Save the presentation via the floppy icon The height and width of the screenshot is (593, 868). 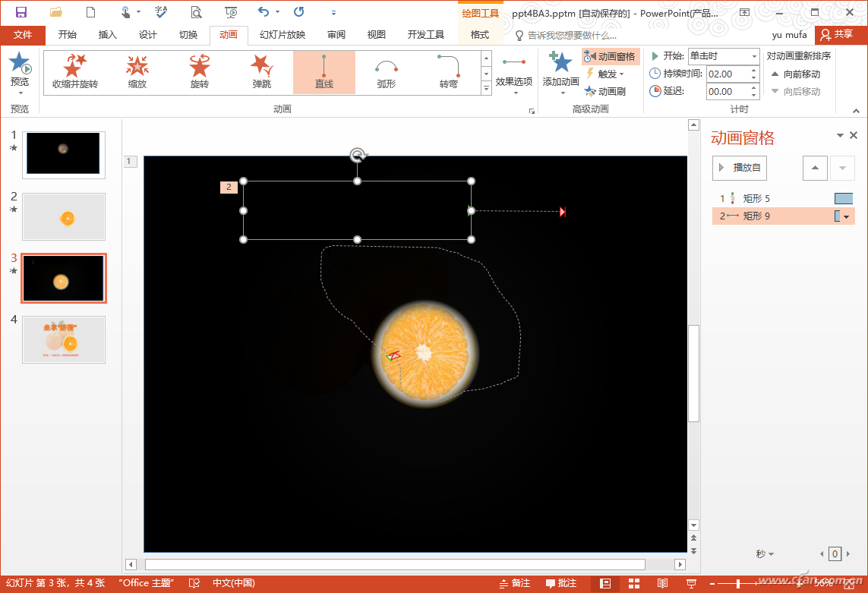(21, 12)
